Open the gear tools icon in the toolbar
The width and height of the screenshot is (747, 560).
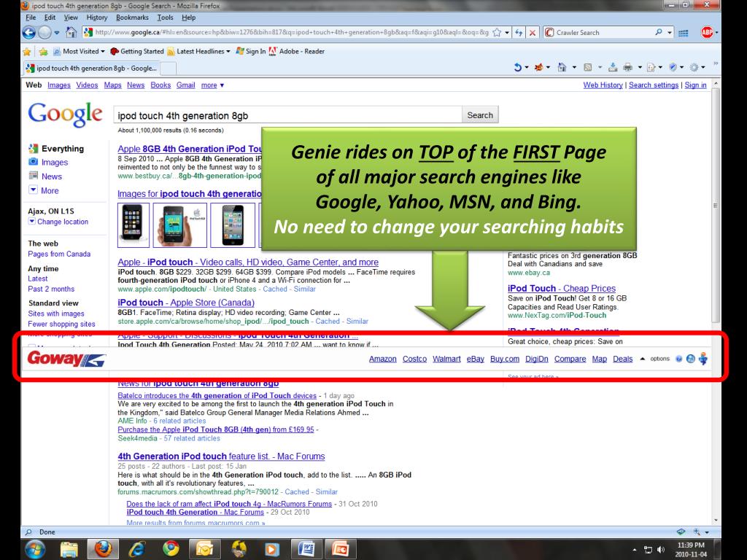click(694, 67)
